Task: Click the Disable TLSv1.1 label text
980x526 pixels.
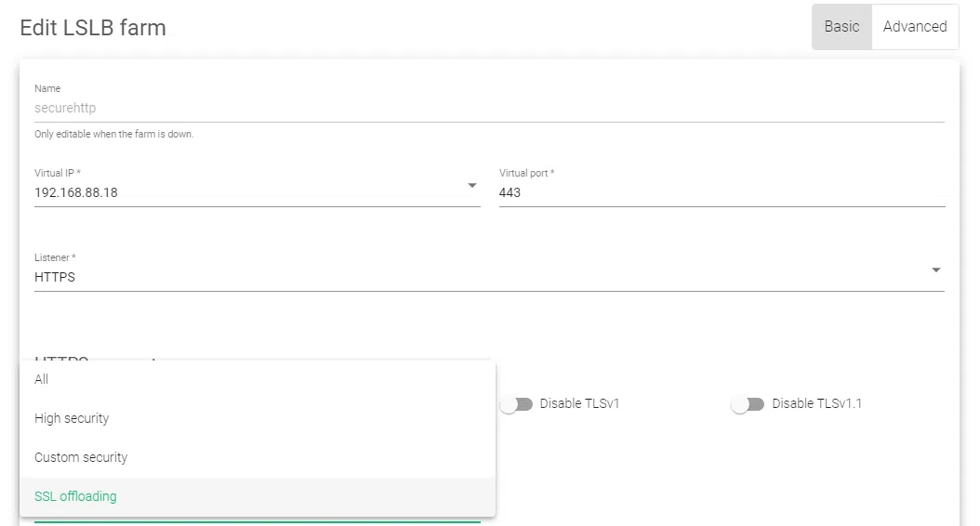Action: pyautogui.click(x=816, y=404)
